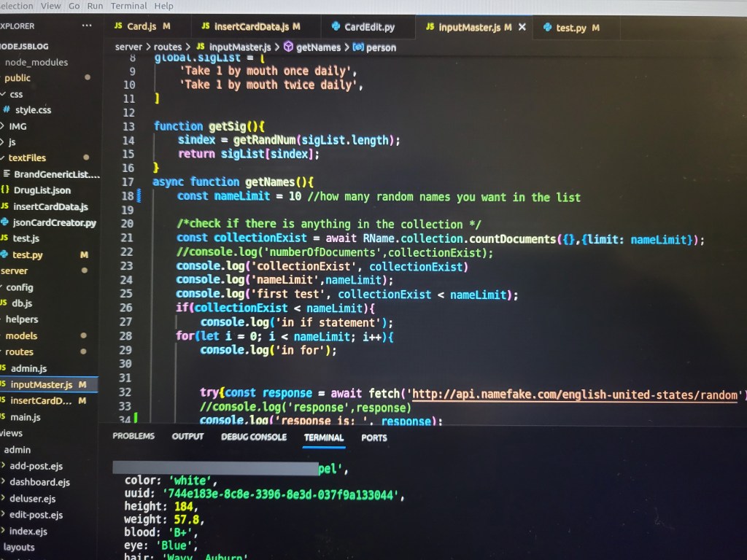This screenshot has height=560, width=747.
Task: Open jsonCardCreator.py file in Explorer
Action: (x=54, y=222)
